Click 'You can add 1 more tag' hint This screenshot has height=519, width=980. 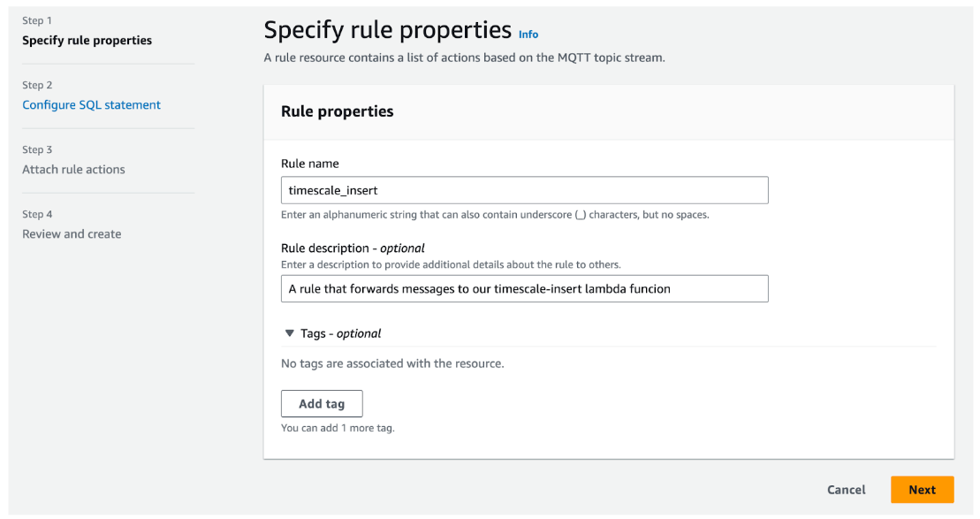click(x=338, y=428)
